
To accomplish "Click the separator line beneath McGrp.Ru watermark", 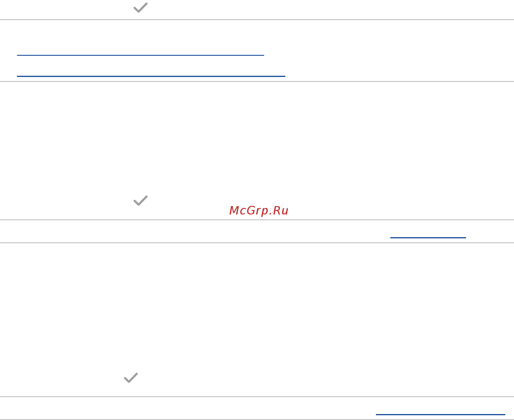I will tap(257, 220).
